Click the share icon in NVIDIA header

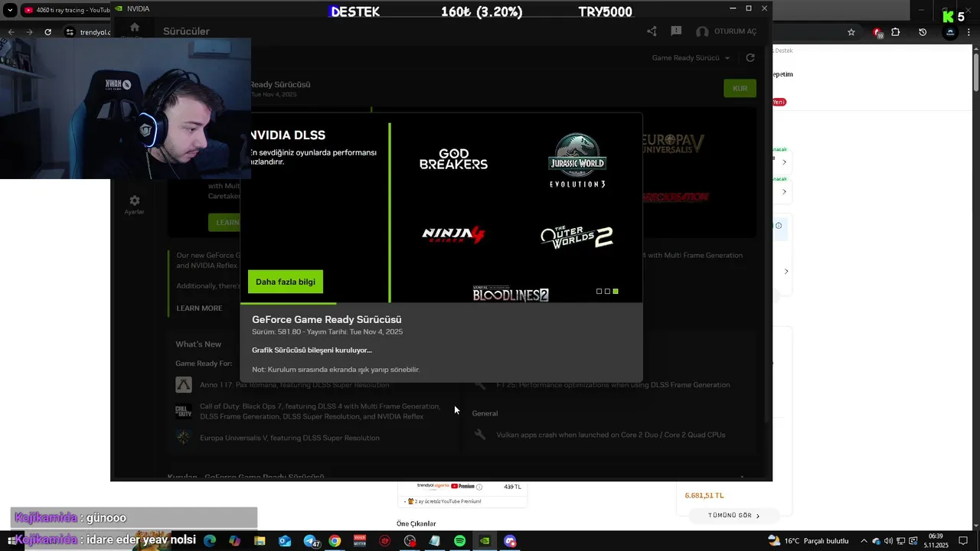coord(652,31)
